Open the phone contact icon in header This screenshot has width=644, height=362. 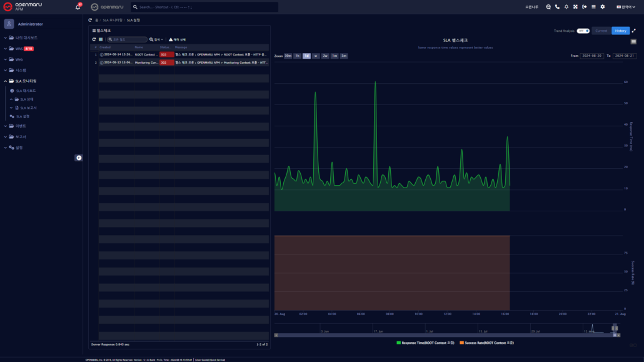[557, 7]
